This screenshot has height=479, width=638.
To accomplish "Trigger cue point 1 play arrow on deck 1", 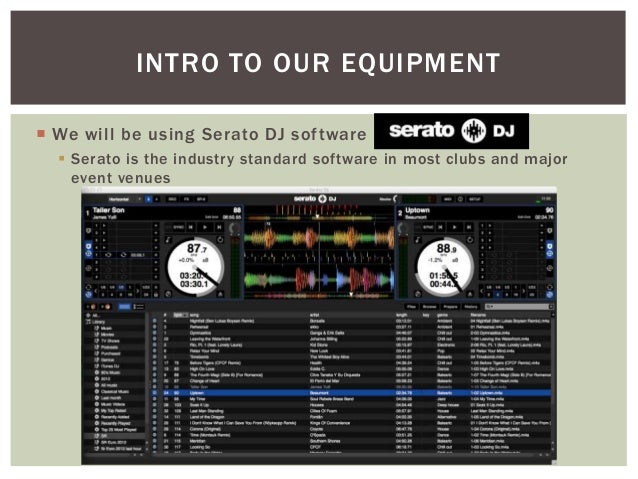I will 104,225.
